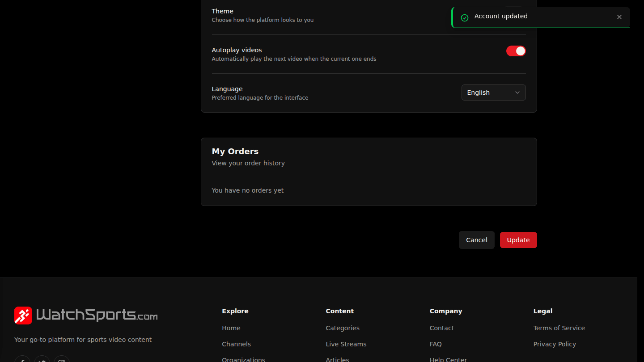The height and width of the screenshot is (362, 644).
Task: Click the 'Account updated' notification text
Action: coord(501,16)
